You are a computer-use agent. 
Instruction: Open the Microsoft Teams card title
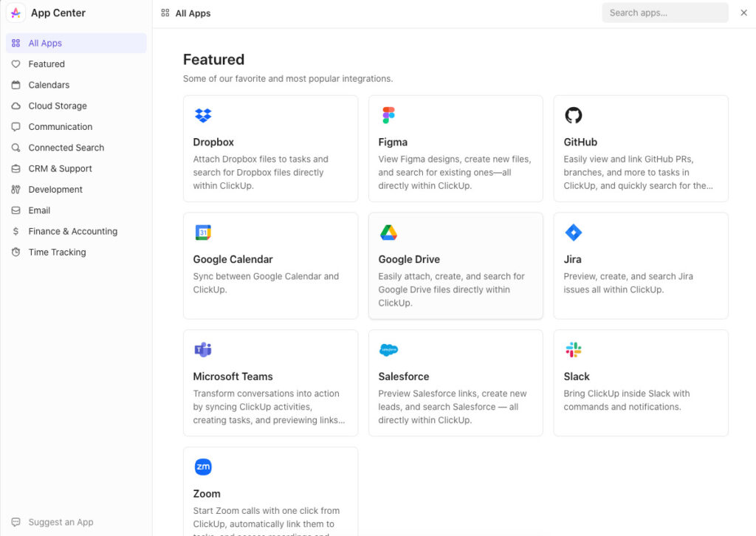coord(233,377)
